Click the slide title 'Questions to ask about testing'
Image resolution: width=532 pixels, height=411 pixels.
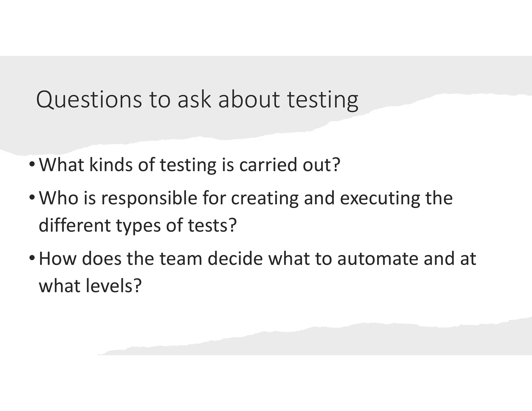pyautogui.click(x=197, y=100)
